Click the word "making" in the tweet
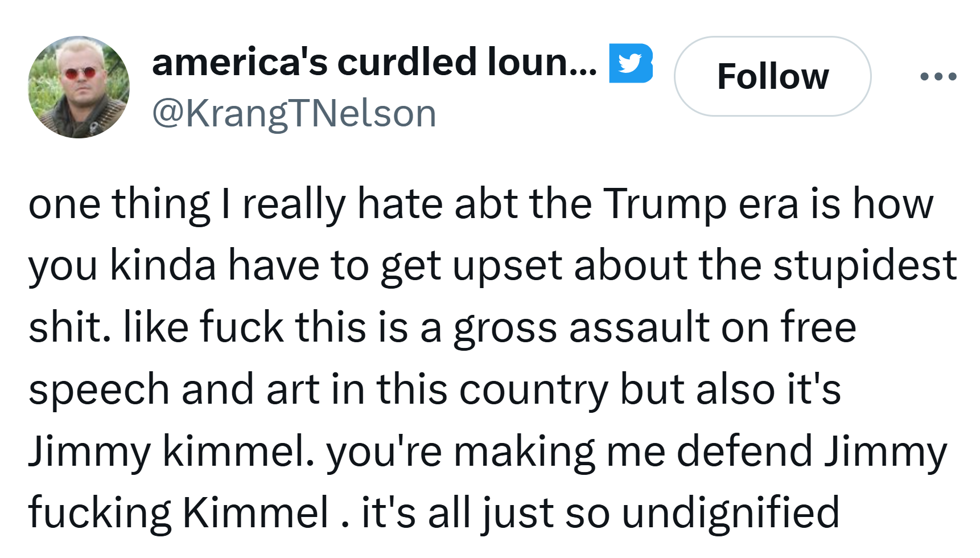Screen dimensions: 980x558 (524, 451)
